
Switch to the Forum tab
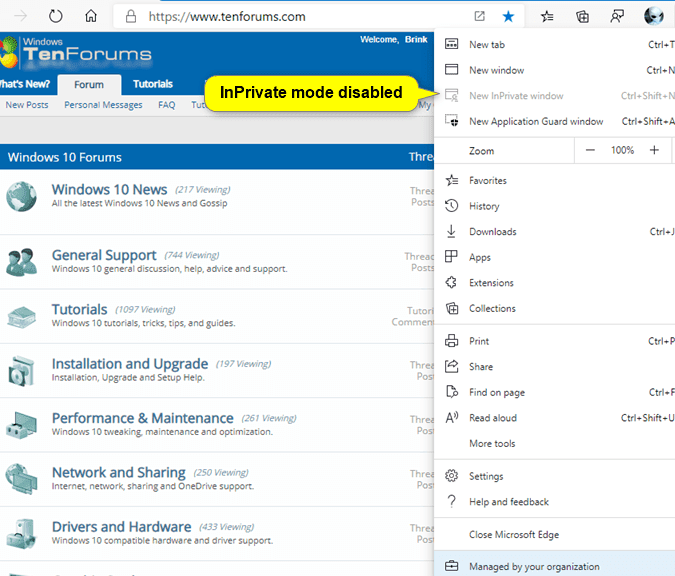[89, 84]
